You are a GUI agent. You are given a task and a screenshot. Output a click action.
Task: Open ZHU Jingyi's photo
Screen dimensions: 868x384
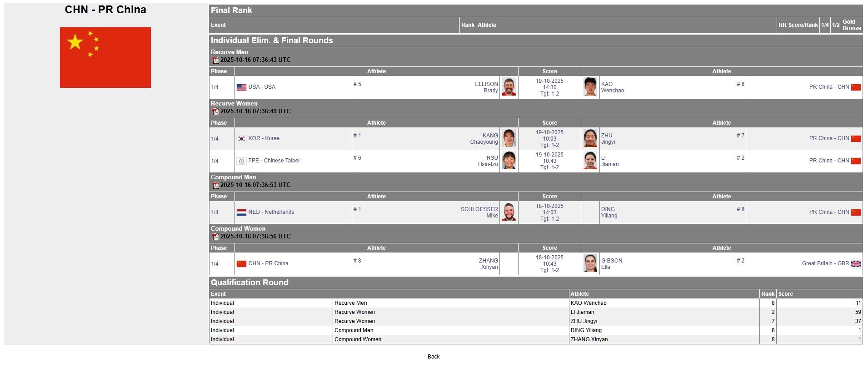point(590,138)
